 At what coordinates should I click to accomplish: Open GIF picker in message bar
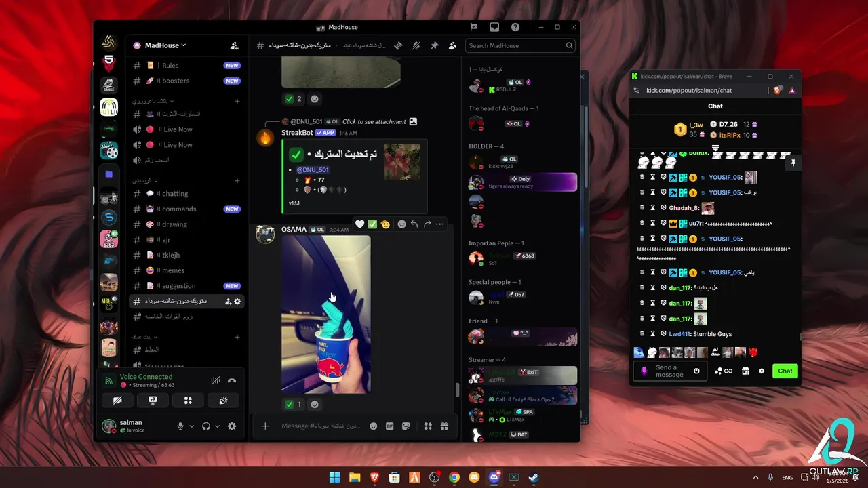point(390,426)
